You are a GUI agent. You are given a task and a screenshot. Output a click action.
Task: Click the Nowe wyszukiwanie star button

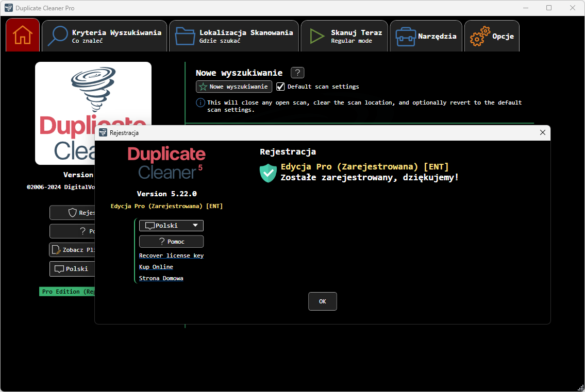pyautogui.click(x=234, y=87)
